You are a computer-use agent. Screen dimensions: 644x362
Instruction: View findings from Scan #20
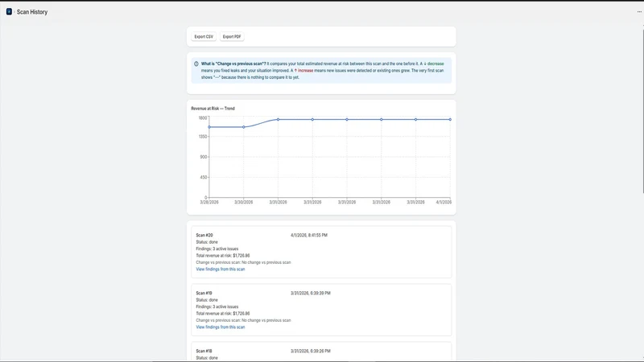[220, 269]
